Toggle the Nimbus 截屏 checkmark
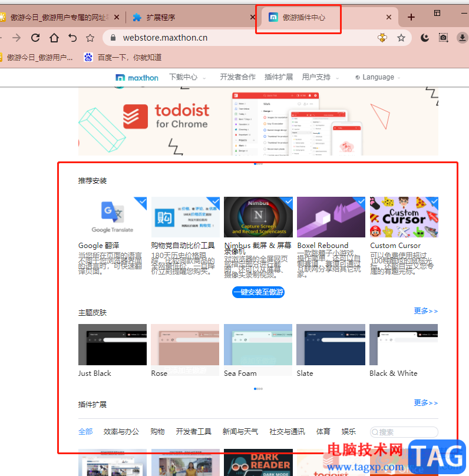 point(288,201)
